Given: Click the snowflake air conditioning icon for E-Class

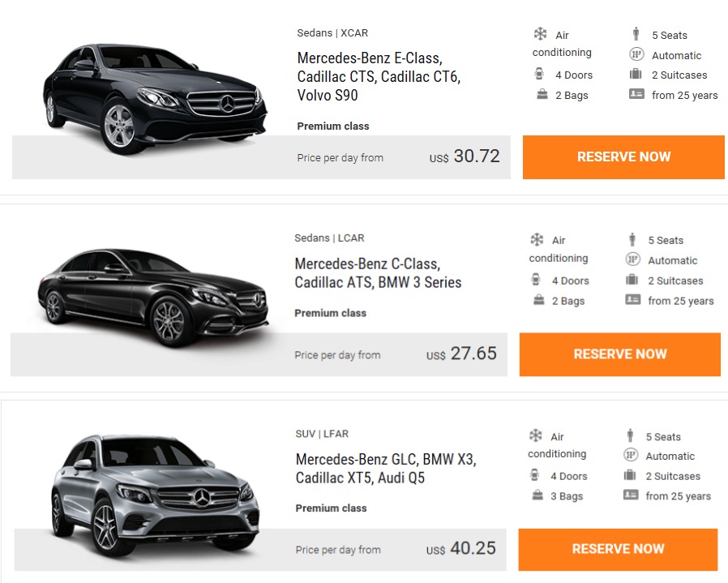Looking at the screenshot, I should [540, 34].
